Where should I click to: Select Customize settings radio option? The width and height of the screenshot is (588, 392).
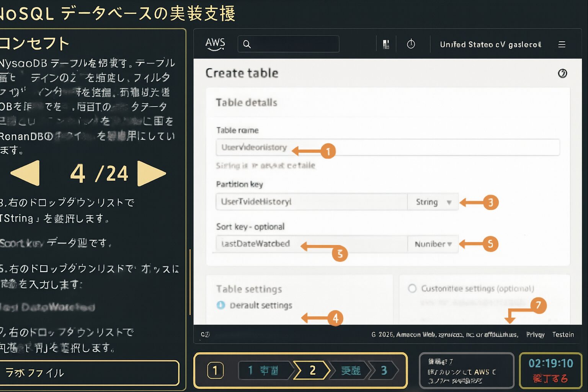(x=412, y=288)
